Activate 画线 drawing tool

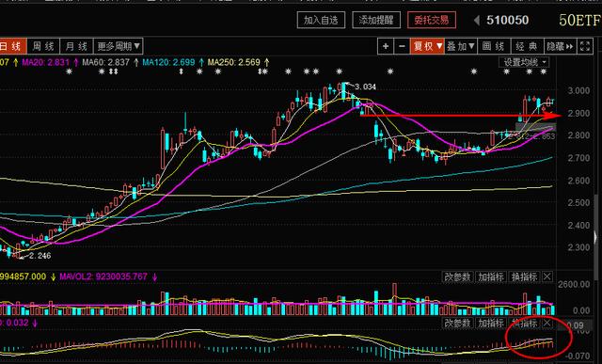(x=493, y=46)
